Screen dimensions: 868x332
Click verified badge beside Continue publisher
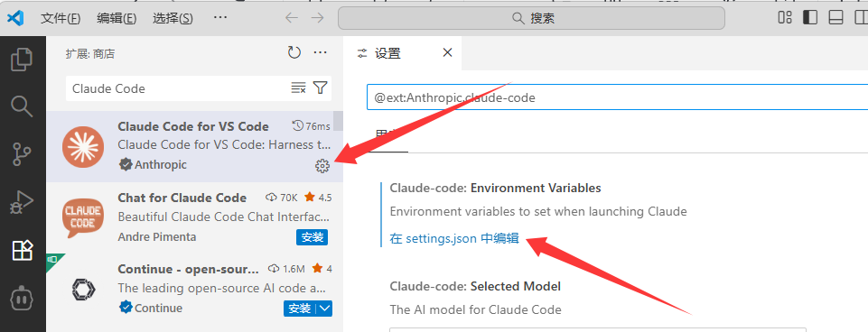(x=126, y=308)
